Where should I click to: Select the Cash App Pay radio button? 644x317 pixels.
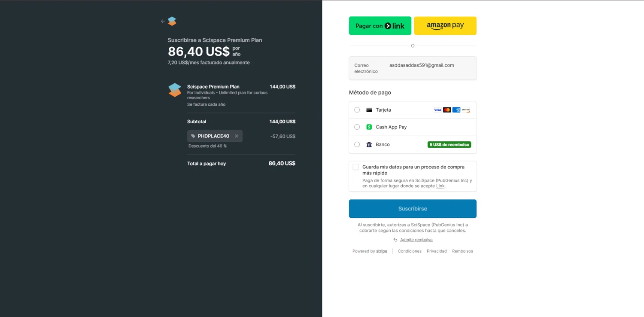357,127
